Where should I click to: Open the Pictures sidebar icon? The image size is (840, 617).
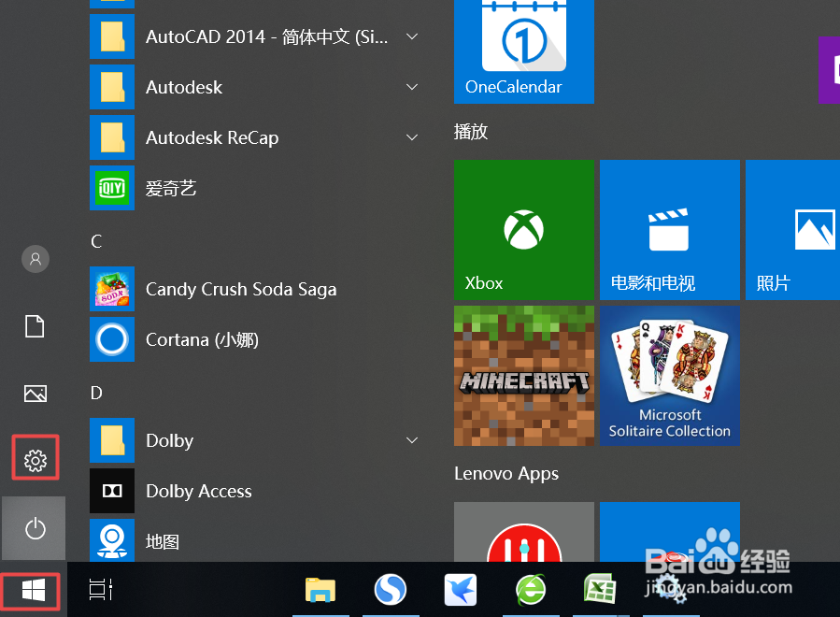(36, 394)
